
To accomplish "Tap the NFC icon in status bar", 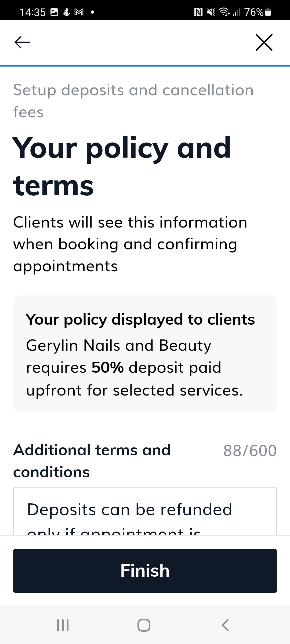I will 198,12.
